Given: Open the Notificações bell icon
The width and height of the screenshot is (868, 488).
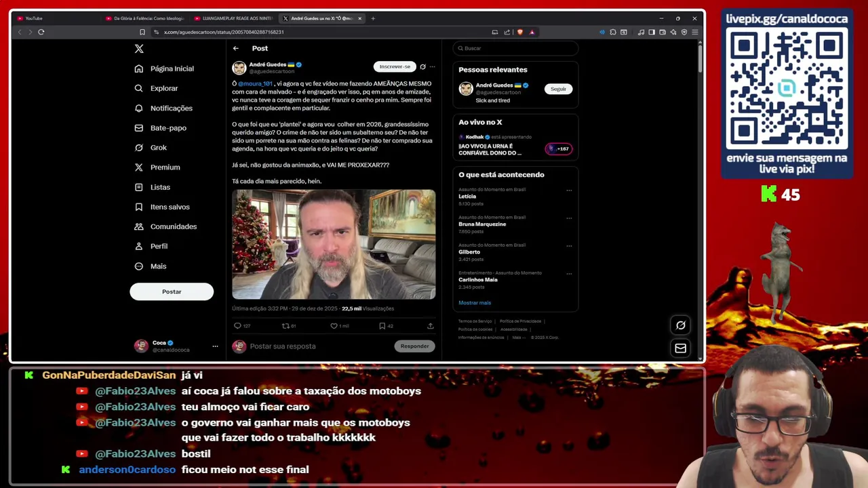Looking at the screenshot, I should (x=139, y=108).
